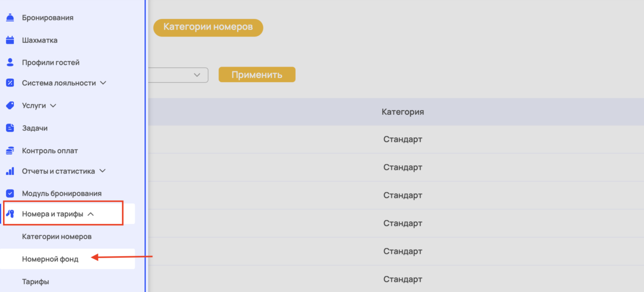Expand the Отчеты и статистика chevron

103,171
